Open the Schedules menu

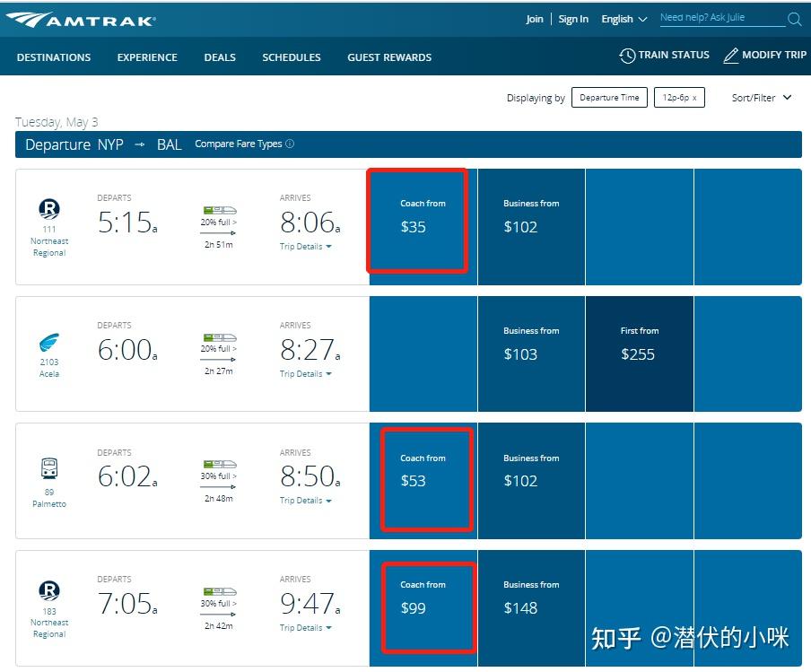[x=292, y=57]
